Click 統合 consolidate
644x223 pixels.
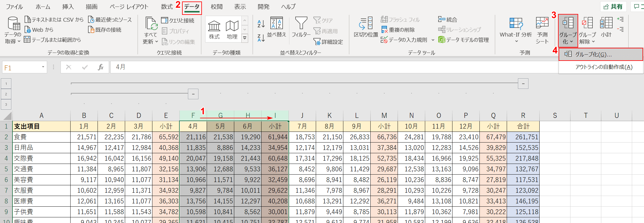pos(447,20)
